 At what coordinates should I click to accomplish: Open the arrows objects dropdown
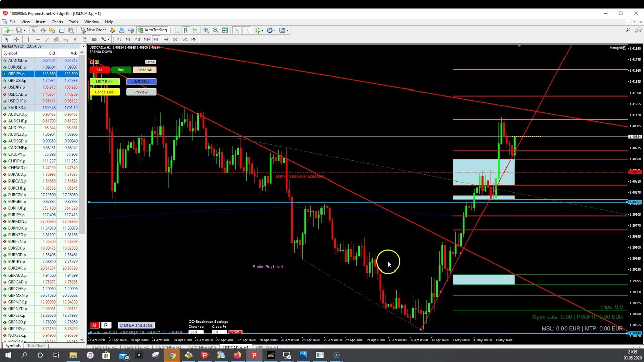(x=109, y=39)
